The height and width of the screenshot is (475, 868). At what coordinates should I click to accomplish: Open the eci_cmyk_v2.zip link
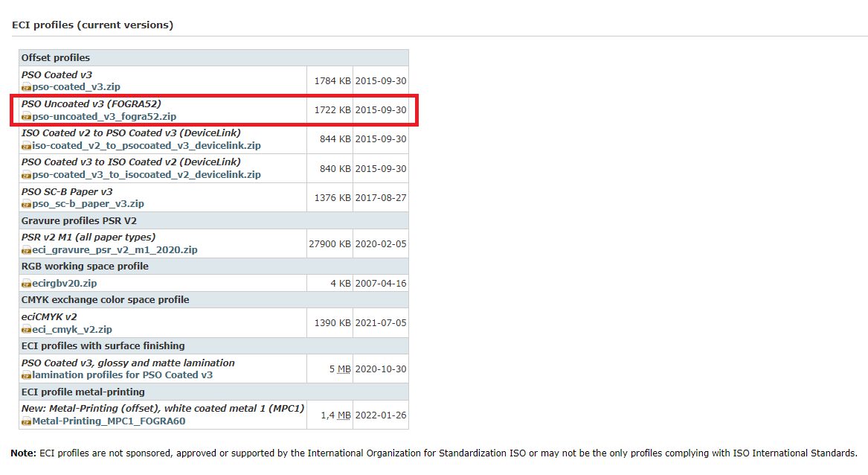72,329
